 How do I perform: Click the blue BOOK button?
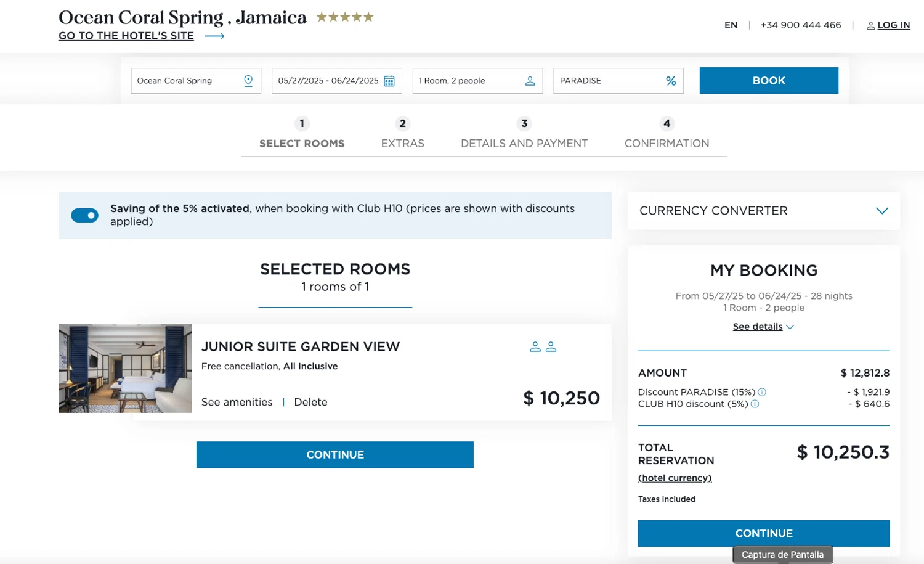[x=769, y=81]
